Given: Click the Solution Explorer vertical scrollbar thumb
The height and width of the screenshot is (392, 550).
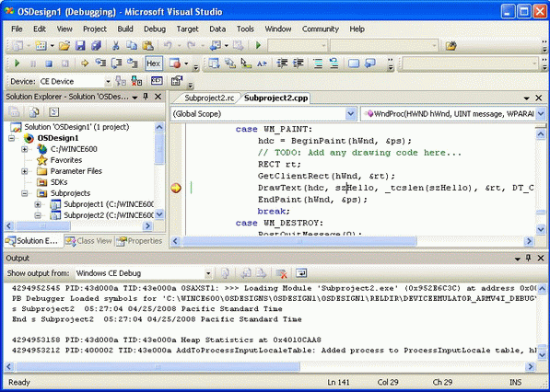Looking at the screenshot, I should point(159,149).
